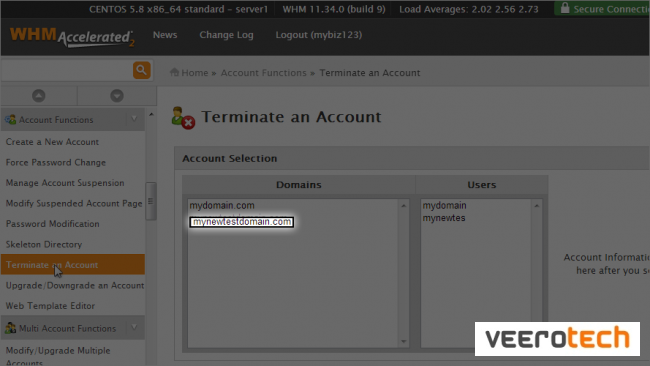Open Upgrade/Downgrade an Account
The image size is (650, 366).
point(75,285)
